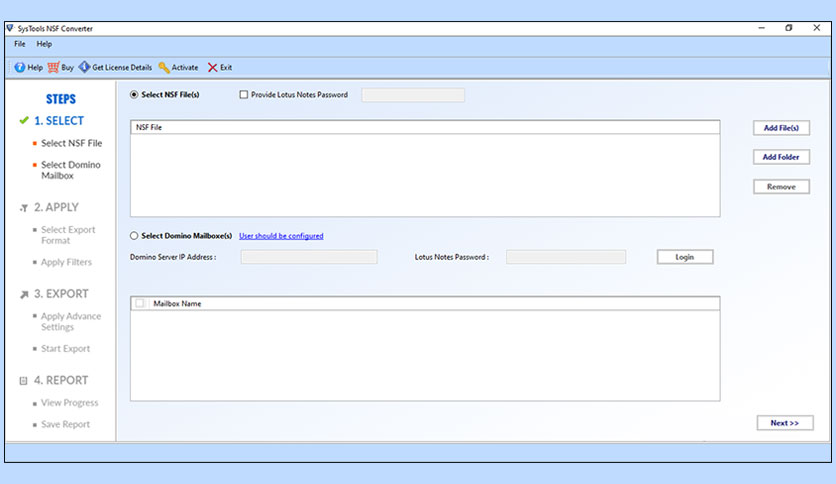Maximize the NSF Converter window

789,28
